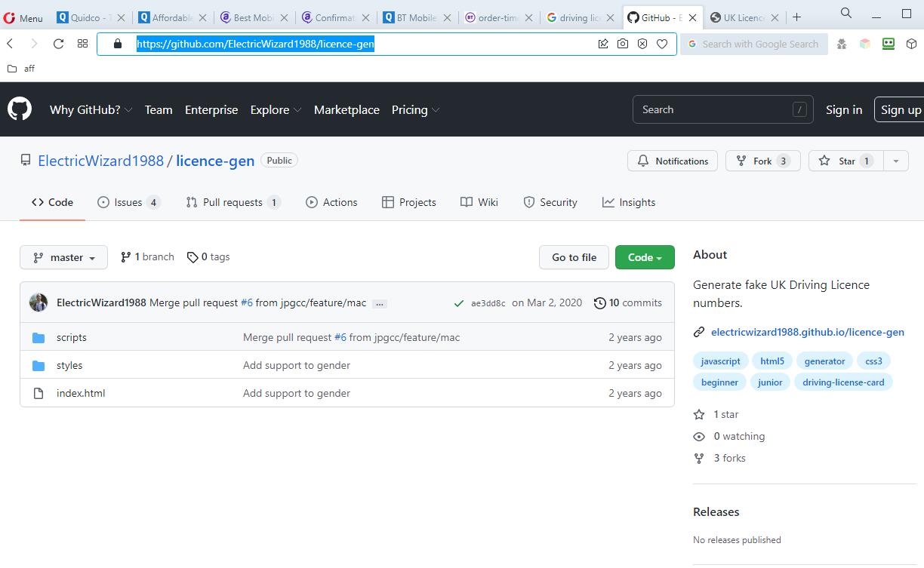
Task: Open the Actions tab
Action: pyautogui.click(x=331, y=202)
